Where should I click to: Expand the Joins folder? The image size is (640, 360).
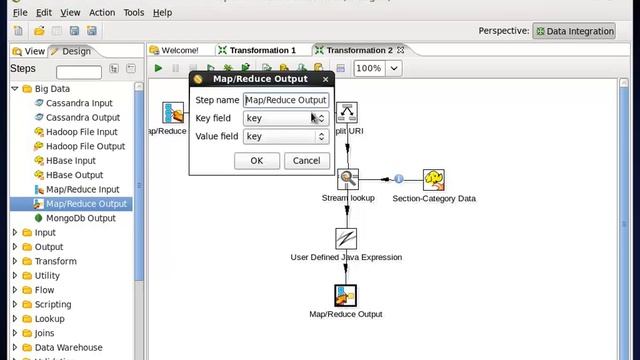pos(15,333)
